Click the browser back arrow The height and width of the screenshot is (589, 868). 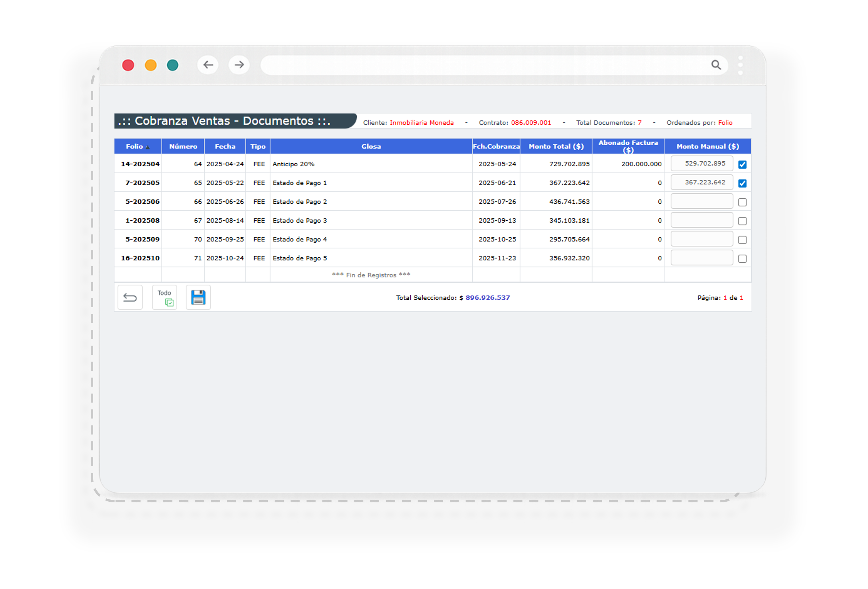[x=208, y=65]
